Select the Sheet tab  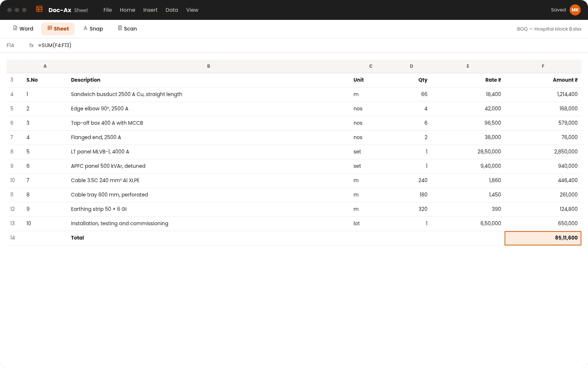click(x=58, y=29)
